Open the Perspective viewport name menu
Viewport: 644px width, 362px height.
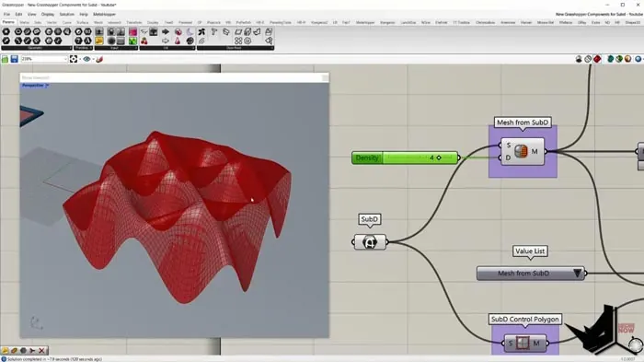pyautogui.click(x=35, y=86)
